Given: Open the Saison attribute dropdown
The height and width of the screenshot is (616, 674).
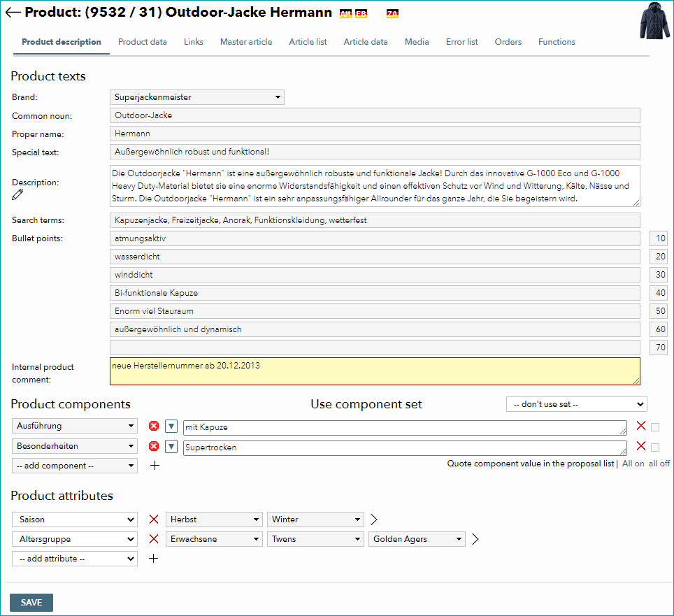Looking at the screenshot, I should click(x=75, y=520).
